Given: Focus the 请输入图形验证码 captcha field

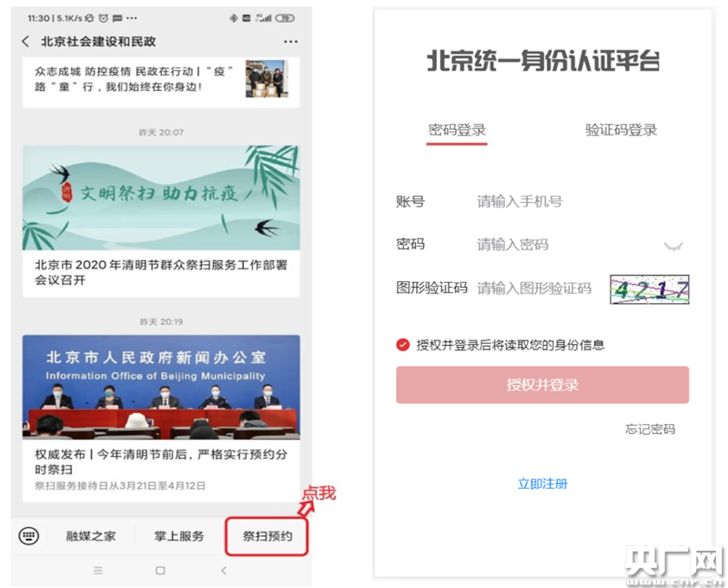Looking at the screenshot, I should (535, 289).
